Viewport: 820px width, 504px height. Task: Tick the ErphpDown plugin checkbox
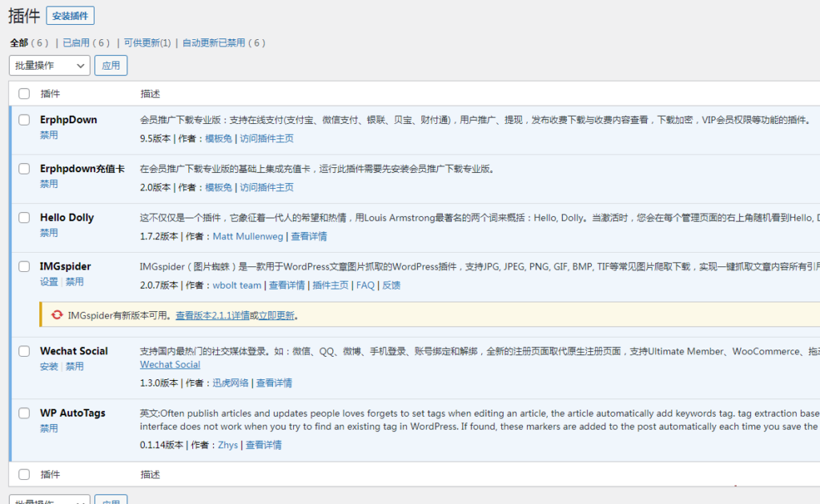[24, 120]
